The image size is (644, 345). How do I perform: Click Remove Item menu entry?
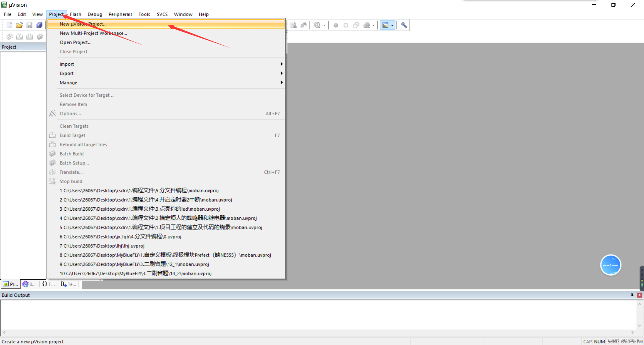[x=166, y=105]
